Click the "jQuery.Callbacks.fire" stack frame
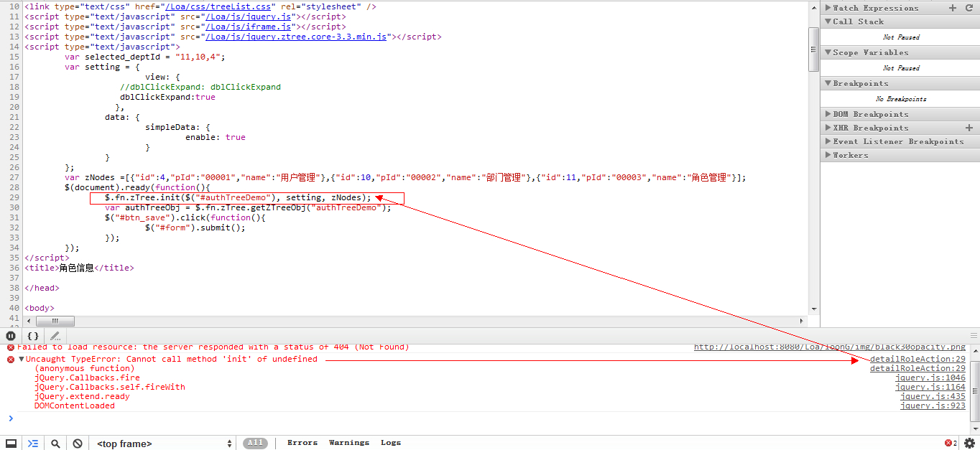Image resolution: width=980 pixels, height=450 pixels. (87, 378)
